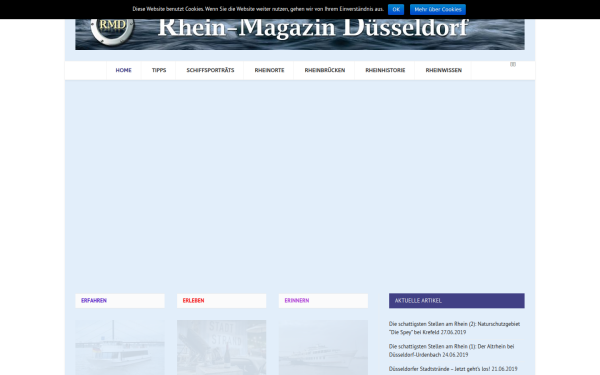Open article about Naturschutzgebiet Die Spey bei Krefeld

point(454,328)
